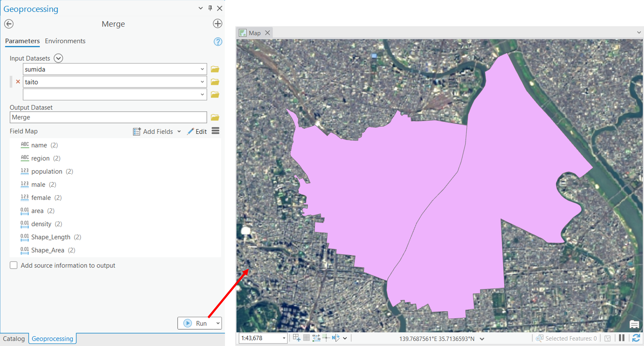
Task: Enable Add source information to output
Action: tap(13, 265)
